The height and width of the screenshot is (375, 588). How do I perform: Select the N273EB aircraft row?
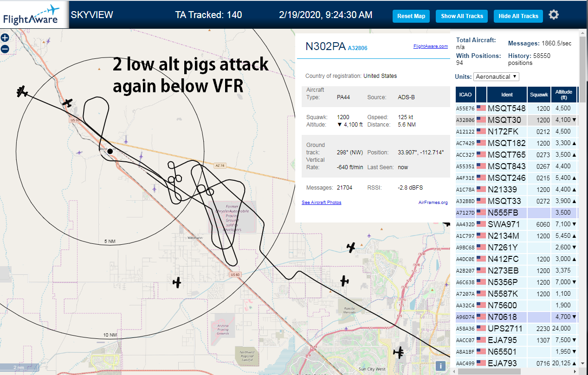click(517, 271)
